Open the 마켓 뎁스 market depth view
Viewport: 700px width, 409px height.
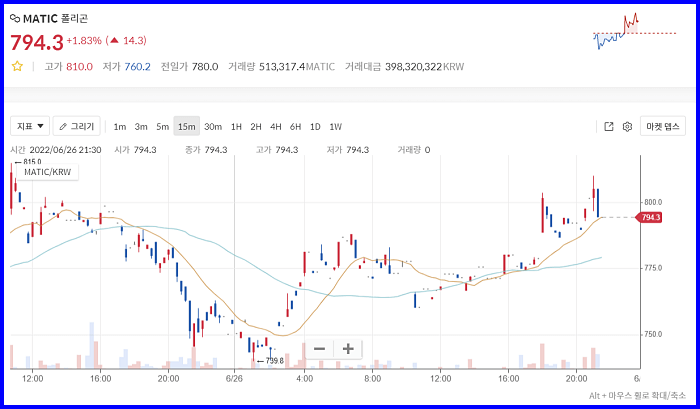(662, 126)
